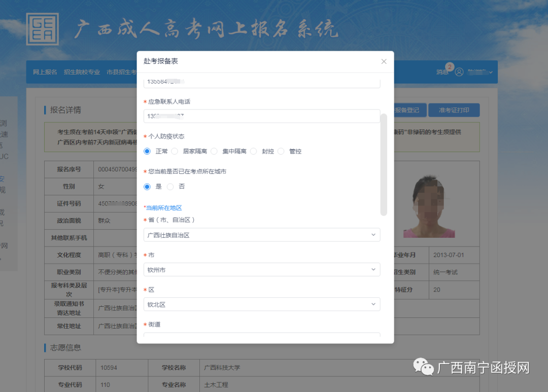This screenshot has height=392, width=548.
Task: Expand the username account dropdown chevron
Action: [491, 72]
